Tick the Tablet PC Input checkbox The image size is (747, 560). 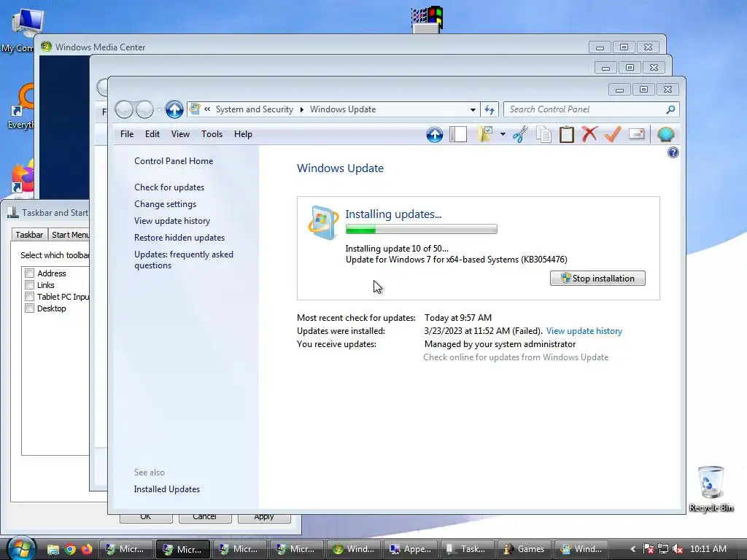(x=29, y=297)
